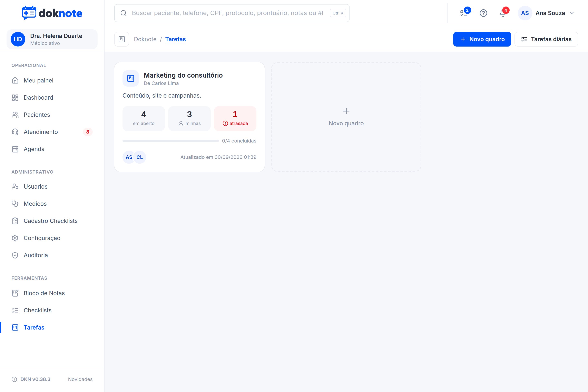Click the Auditoria shield icon
This screenshot has width=588, height=392.
(15, 255)
